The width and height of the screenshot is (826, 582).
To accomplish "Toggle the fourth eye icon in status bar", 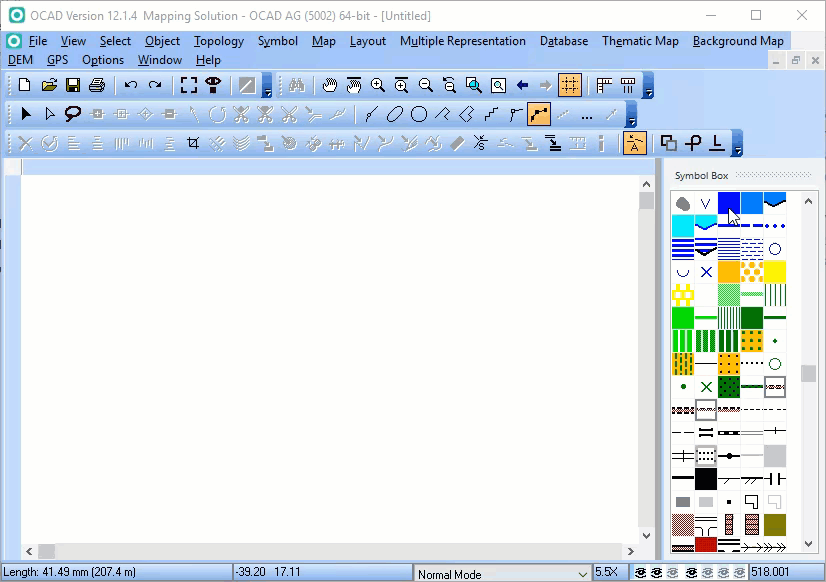I will pos(691,573).
